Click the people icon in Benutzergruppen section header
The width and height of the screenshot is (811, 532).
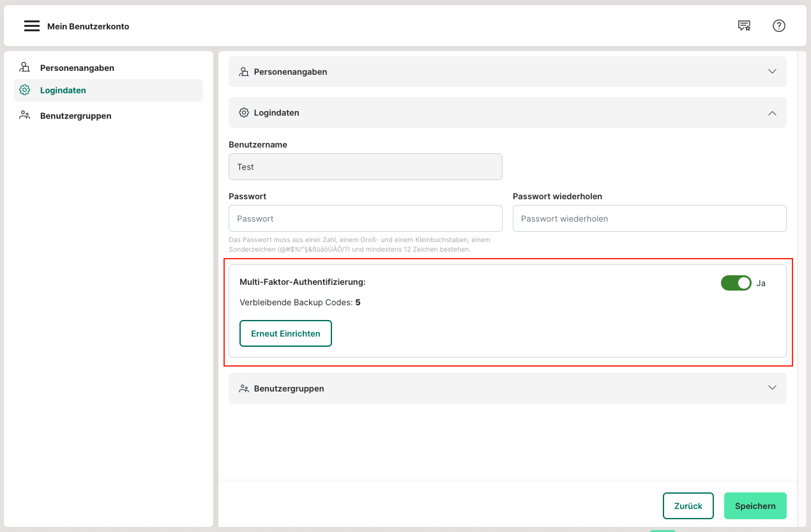click(x=243, y=388)
